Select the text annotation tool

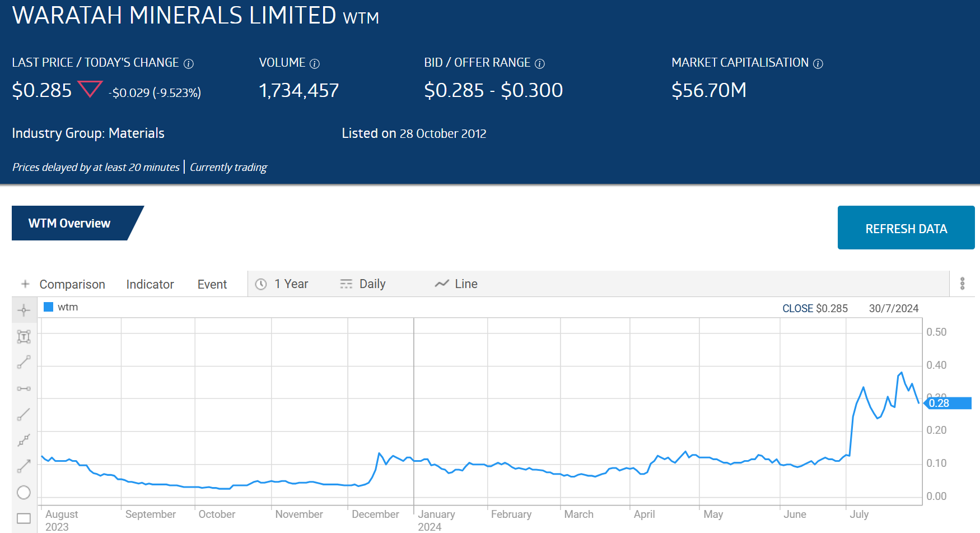click(x=24, y=336)
